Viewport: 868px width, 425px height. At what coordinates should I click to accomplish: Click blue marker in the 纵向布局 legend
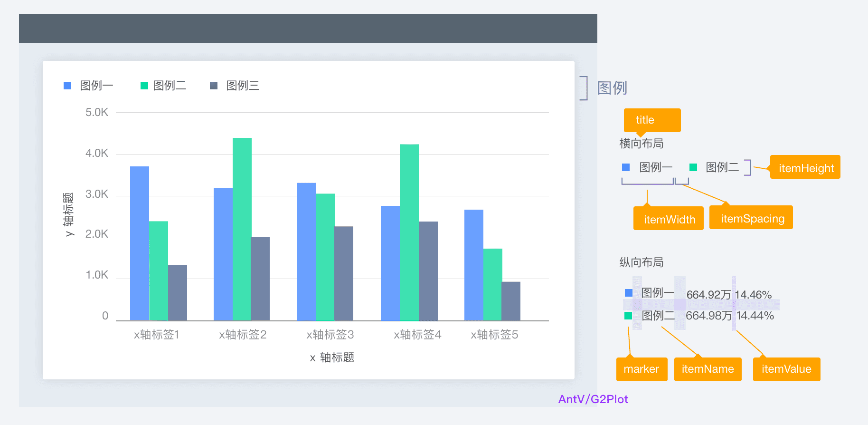(629, 293)
